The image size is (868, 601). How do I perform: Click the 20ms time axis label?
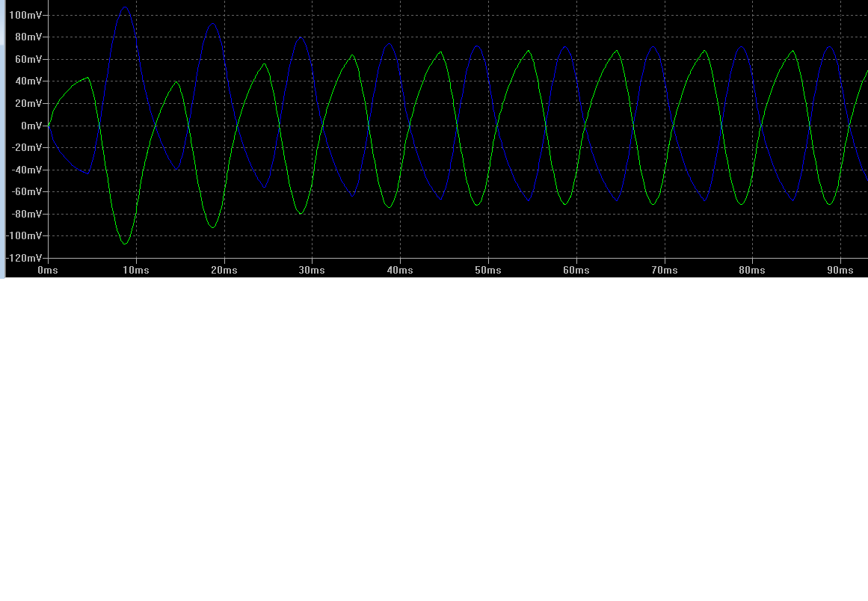[224, 270]
